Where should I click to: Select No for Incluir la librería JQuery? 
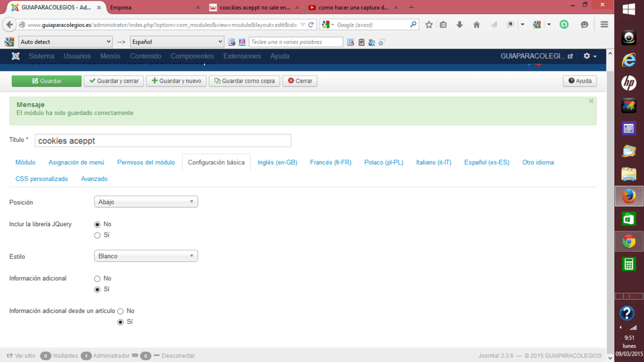click(x=97, y=224)
